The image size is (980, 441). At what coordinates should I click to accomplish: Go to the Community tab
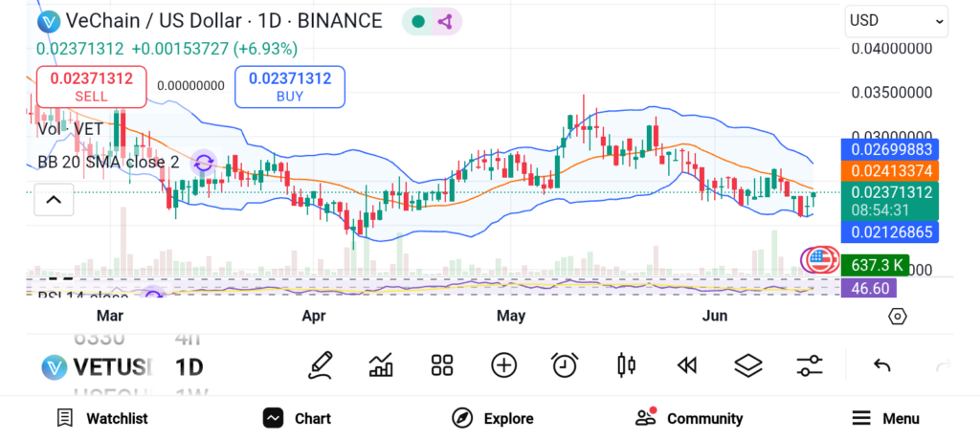[689, 418]
